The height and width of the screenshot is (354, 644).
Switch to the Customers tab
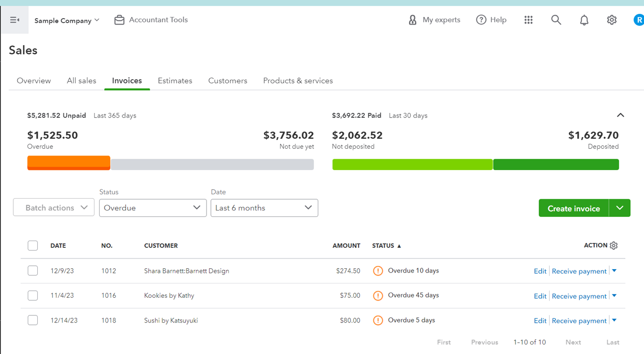pyautogui.click(x=228, y=81)
